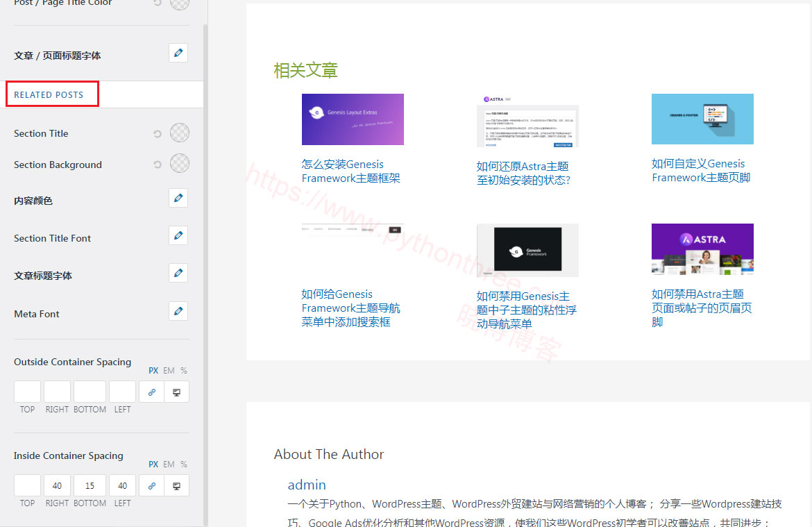
Task: Open the 怎么安装Genesis Framework主题框架 article link
Action: pos(350,171)
